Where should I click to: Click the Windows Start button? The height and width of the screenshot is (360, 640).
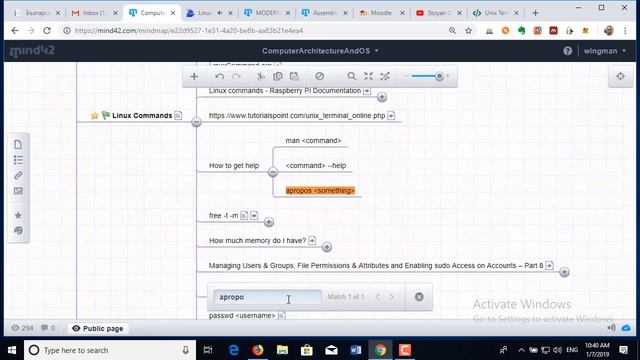pos(12,350)
